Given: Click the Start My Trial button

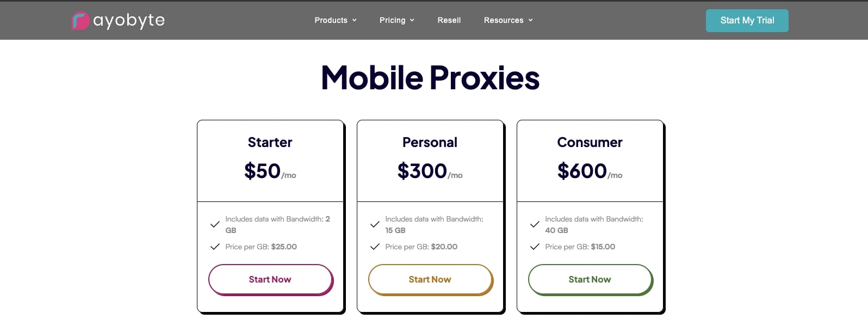Looking at the screenshot, I should pyautogui.click(x=747, y=20).
